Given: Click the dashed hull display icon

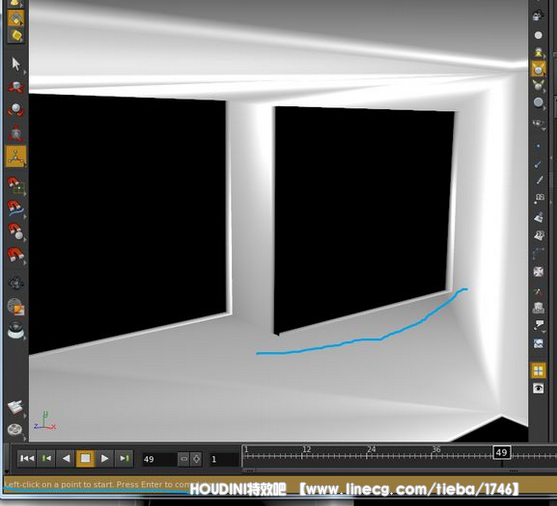Looking at the screenshot, I should point(539,253).
